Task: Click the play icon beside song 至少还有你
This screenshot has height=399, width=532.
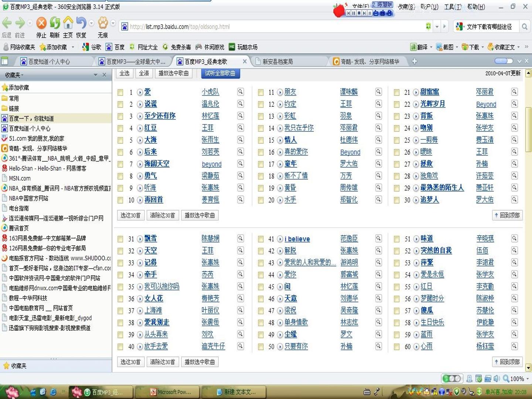Action: (140, 116)
